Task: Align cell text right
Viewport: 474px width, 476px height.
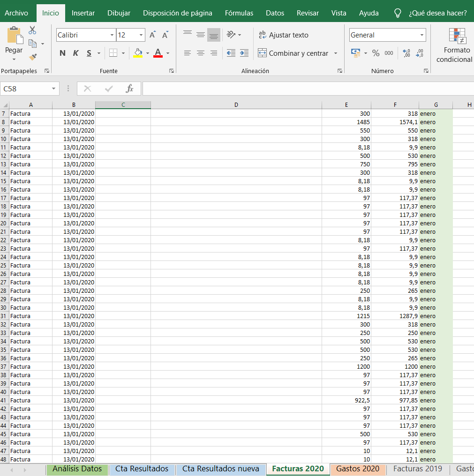Action: coord(214,53)
